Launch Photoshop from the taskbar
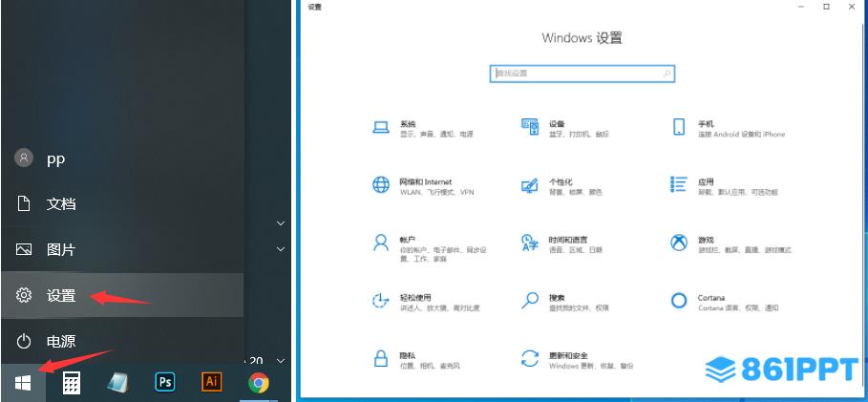868x402 pixels. (x=165, y=382)
